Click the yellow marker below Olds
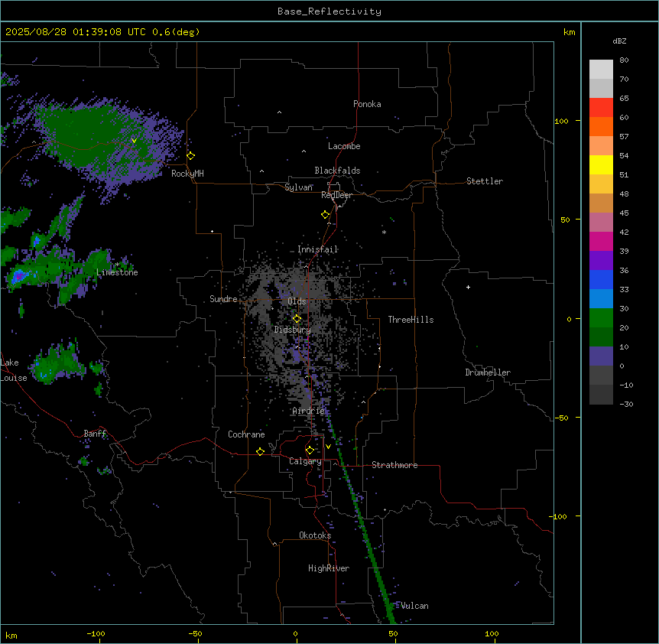Viewport: 659px width, 644px height. 297,319
